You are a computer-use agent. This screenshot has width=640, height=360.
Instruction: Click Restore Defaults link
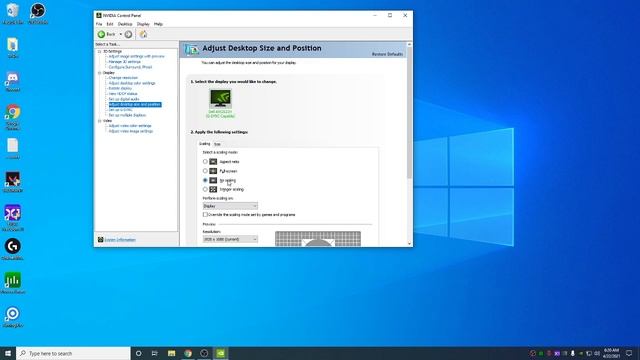(387, 54)
